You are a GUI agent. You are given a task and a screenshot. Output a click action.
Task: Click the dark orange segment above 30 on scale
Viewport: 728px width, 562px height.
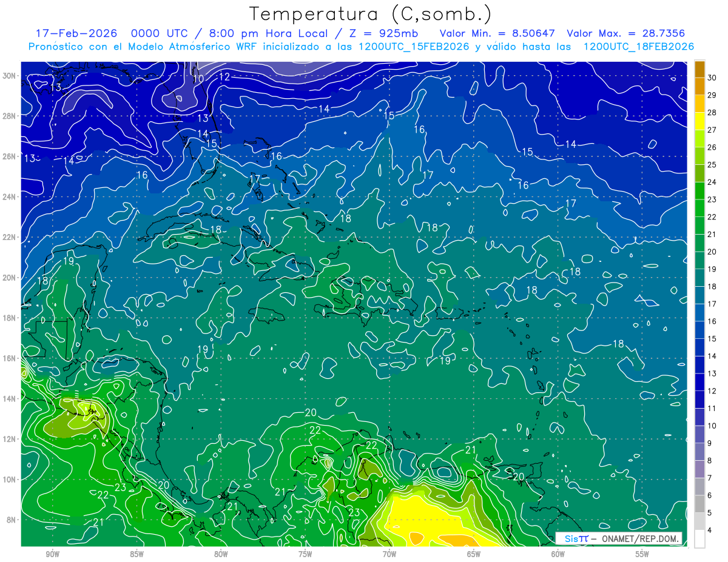[x=699, y=69]
